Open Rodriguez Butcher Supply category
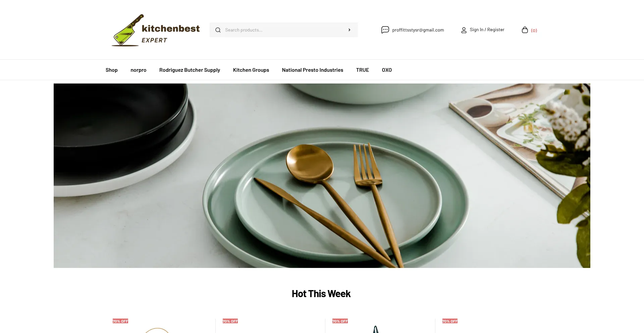 [x=190, y=70]
